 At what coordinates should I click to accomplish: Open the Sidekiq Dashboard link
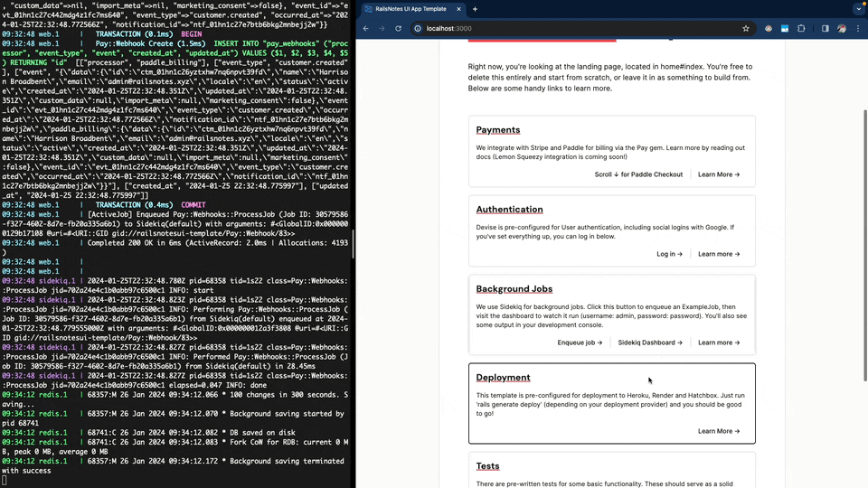650,343
